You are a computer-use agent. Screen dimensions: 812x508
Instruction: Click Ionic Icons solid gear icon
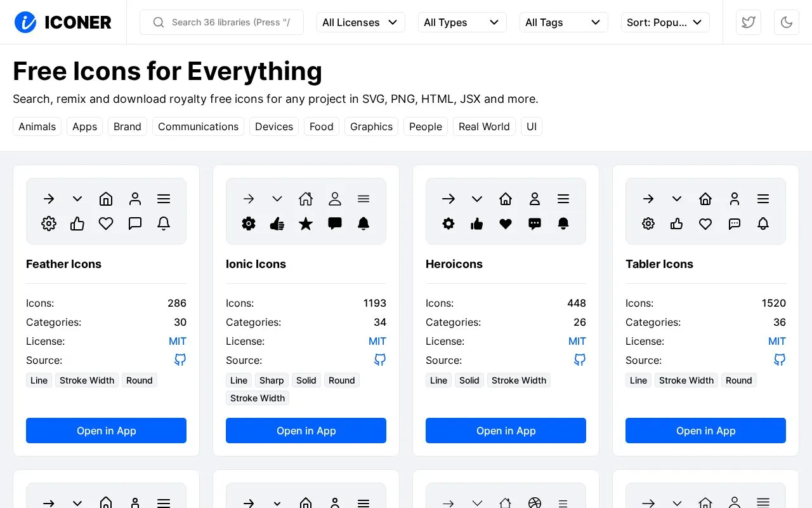pos(249,224)
